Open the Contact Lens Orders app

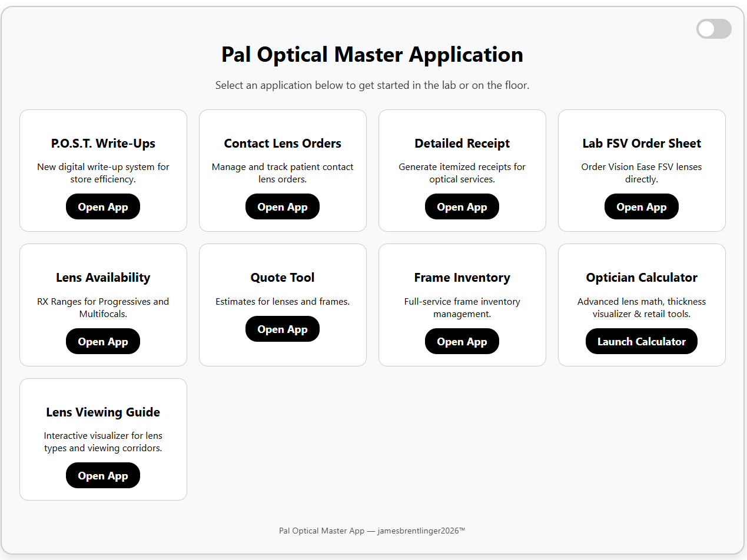pos(283,206)
